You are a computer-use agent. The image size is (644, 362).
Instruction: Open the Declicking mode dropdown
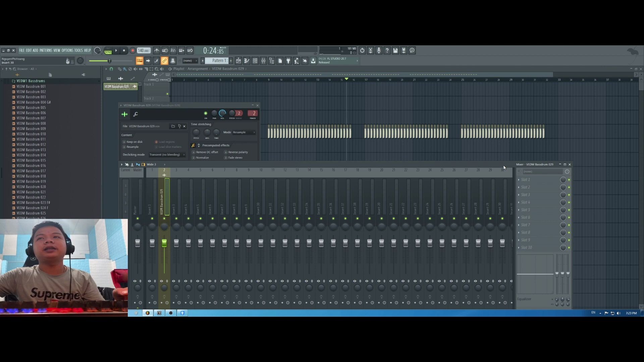click(167, 155)
